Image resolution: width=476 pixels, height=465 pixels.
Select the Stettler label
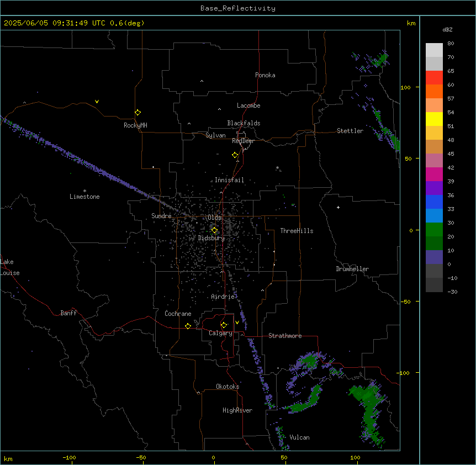tap(350, 131)
